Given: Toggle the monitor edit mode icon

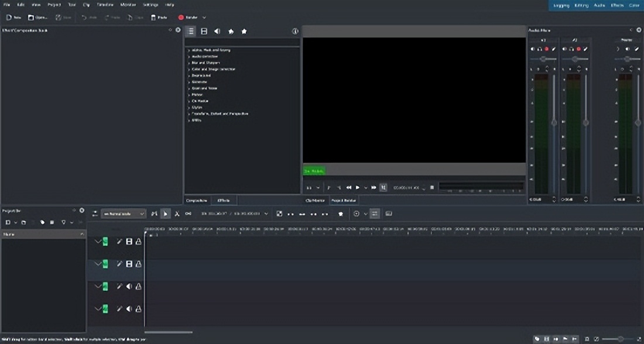Looking at the screenshot, I should pos(383,188).
